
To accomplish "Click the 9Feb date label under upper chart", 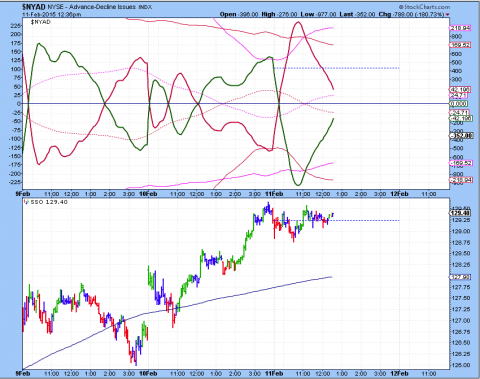I will [23, 194].
